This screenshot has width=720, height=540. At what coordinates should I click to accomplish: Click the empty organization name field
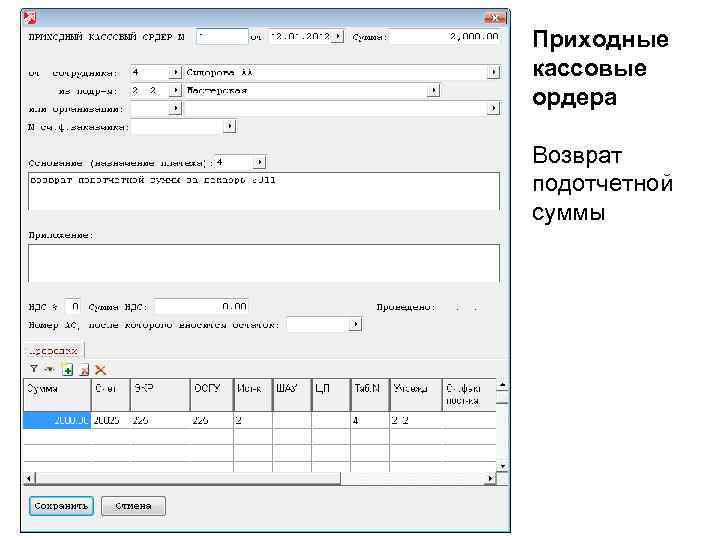pyautogui.click(x=336, y=108)
